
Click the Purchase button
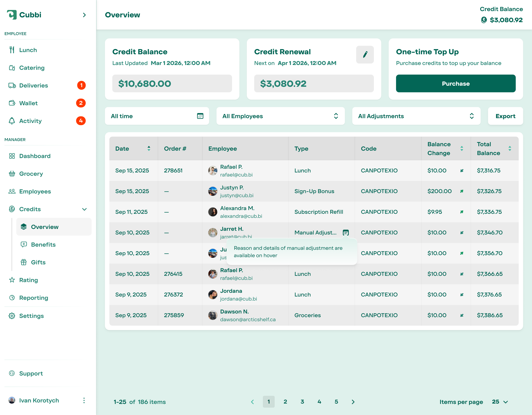[456, 83]
